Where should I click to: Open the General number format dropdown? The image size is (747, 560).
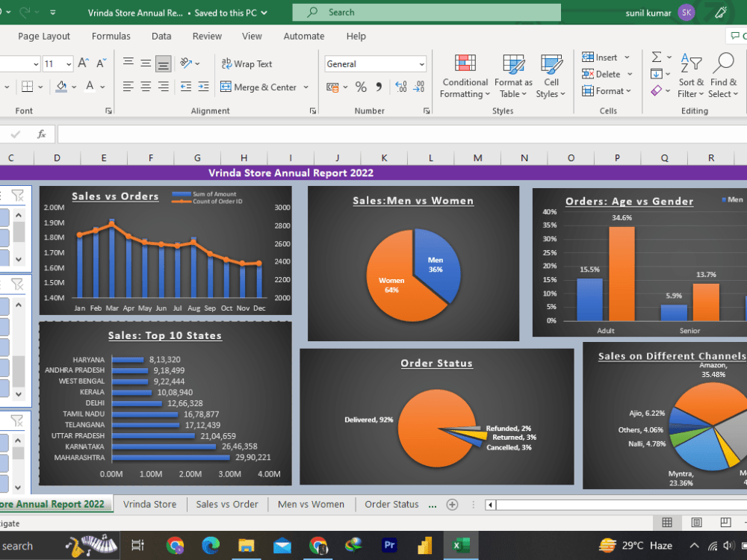point(424,63)
